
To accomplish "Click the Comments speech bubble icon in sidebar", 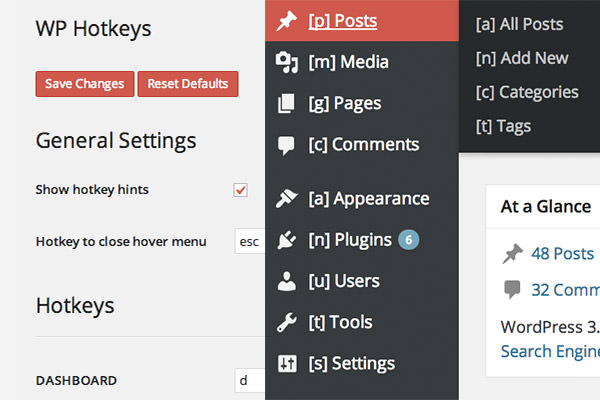I will tap(286, 145).
